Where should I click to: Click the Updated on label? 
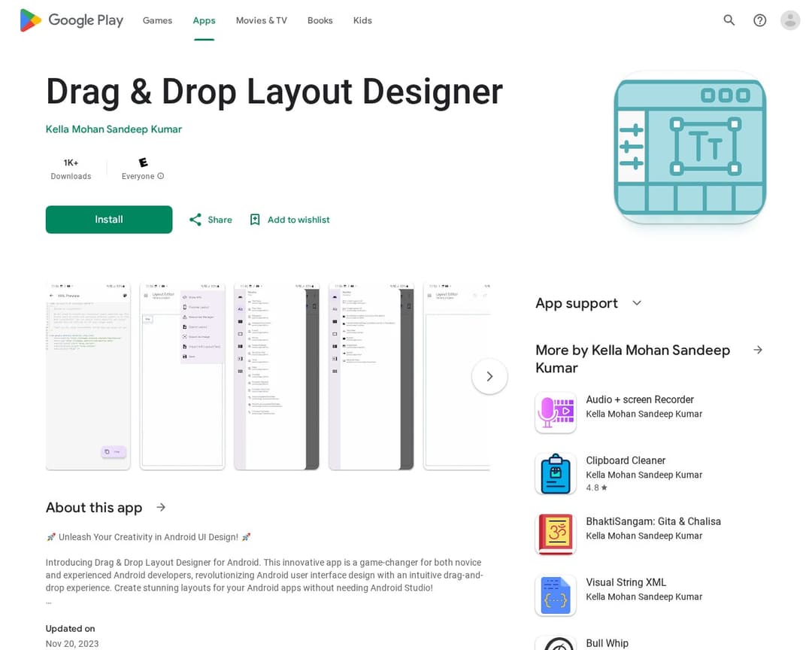tap(71, 629)
